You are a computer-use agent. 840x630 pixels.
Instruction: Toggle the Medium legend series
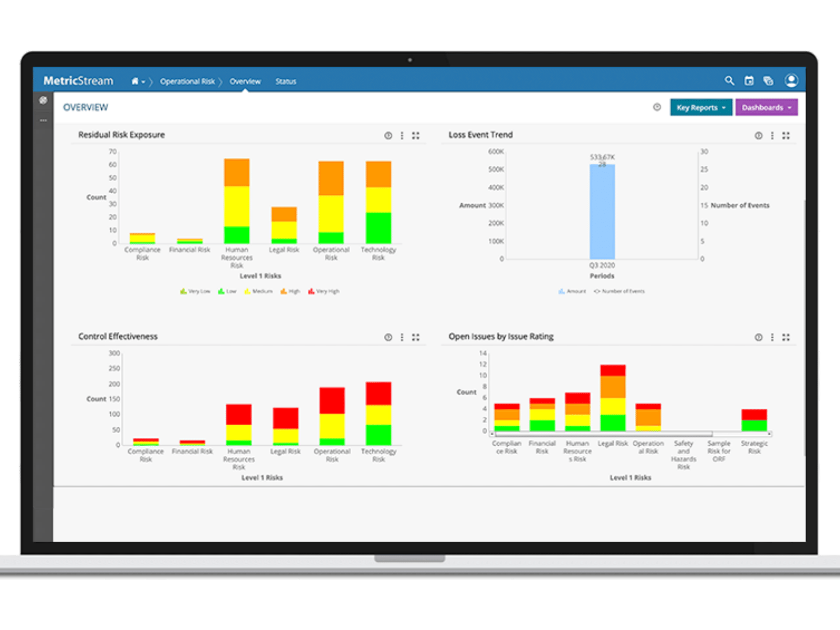pos(258,291)
